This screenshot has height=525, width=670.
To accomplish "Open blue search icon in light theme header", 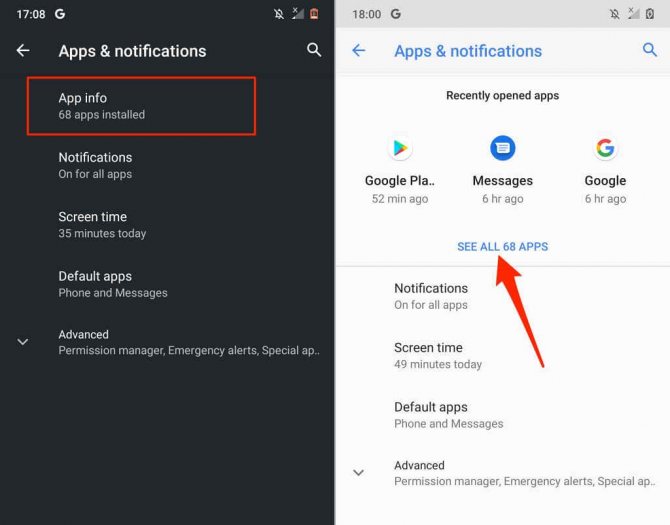I will pos(650,50).
